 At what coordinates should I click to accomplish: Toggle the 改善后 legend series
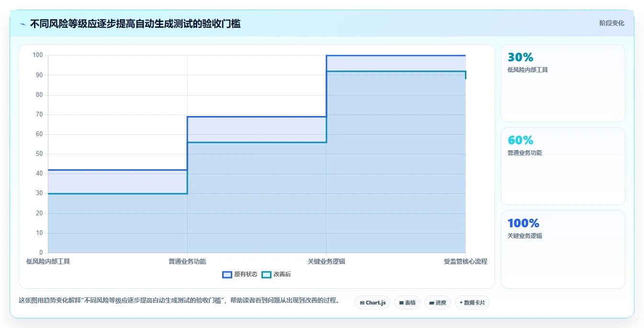[x=276, y=274]
